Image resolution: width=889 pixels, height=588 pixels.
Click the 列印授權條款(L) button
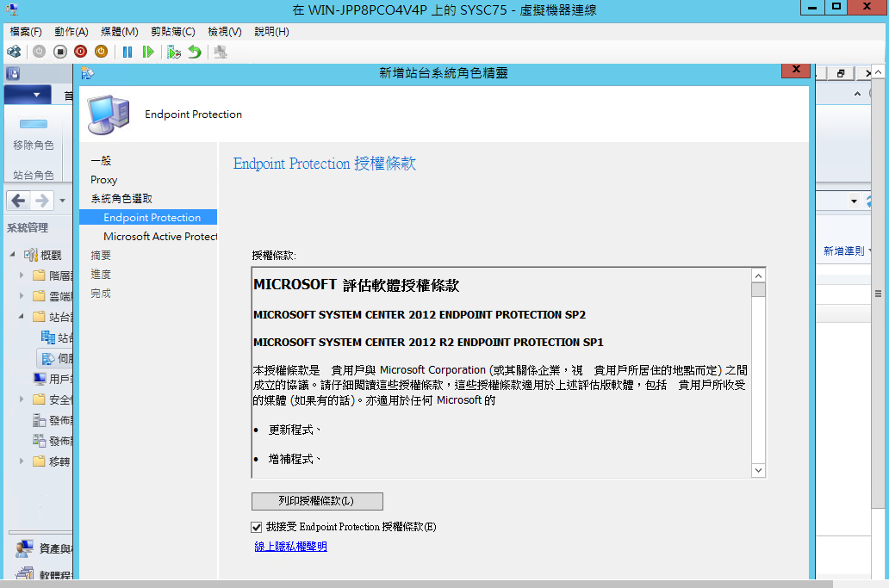(x=318, y=501)
